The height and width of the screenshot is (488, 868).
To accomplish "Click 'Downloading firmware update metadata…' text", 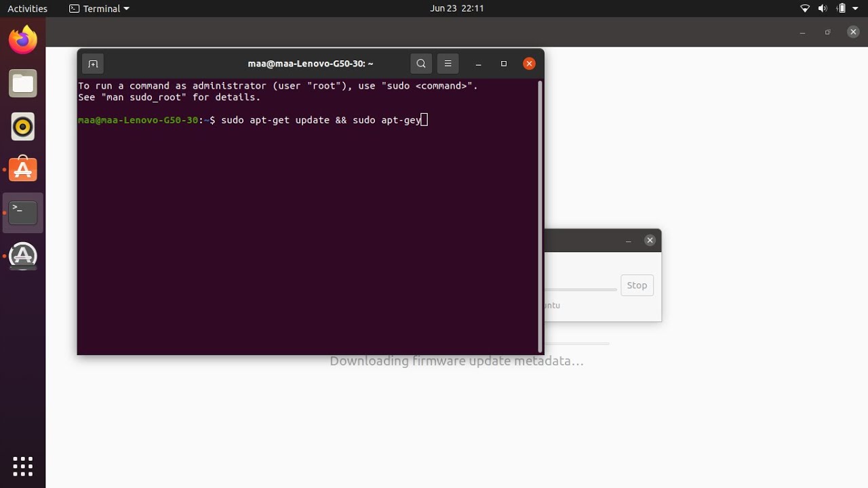I will click(457, 361).
